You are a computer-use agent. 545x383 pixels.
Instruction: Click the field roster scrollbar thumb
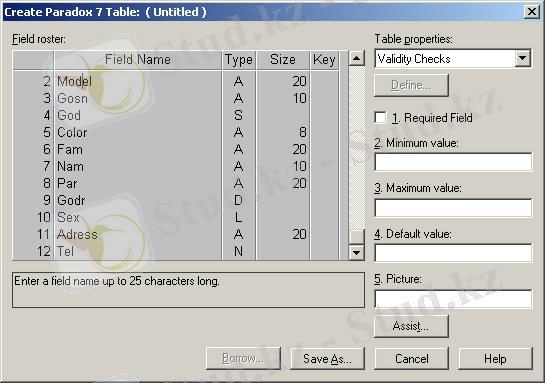356,237
